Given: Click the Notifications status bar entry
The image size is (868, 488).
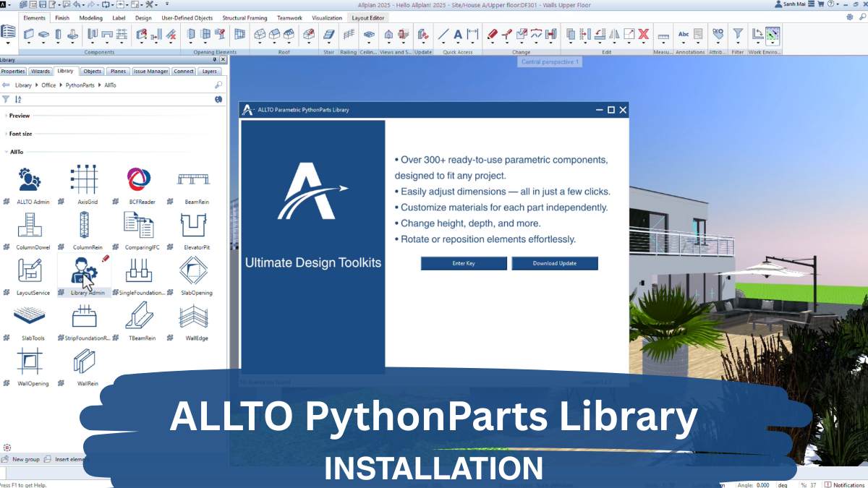Looking at the screenshot, I should pyautogui.click(x=845, y=485).
